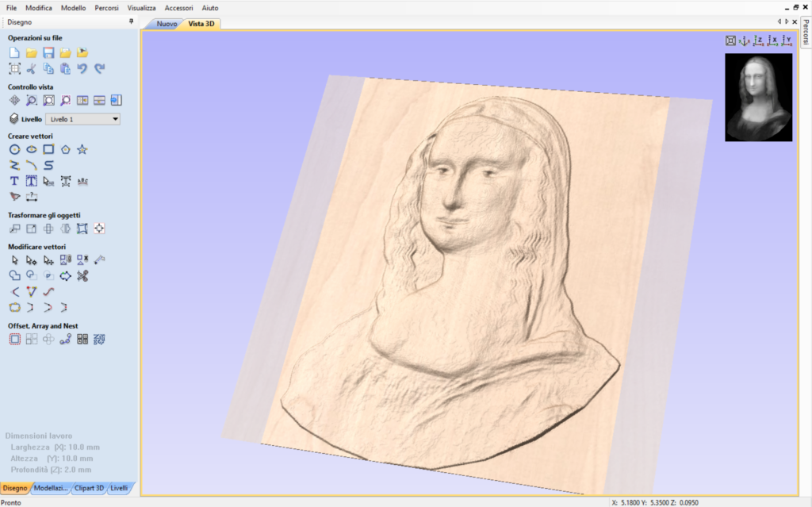Click the Mona Lisa grayscale thumbnail
This screenshot has width=812, height=507.
pyautogui.click(x=758, y=98)
